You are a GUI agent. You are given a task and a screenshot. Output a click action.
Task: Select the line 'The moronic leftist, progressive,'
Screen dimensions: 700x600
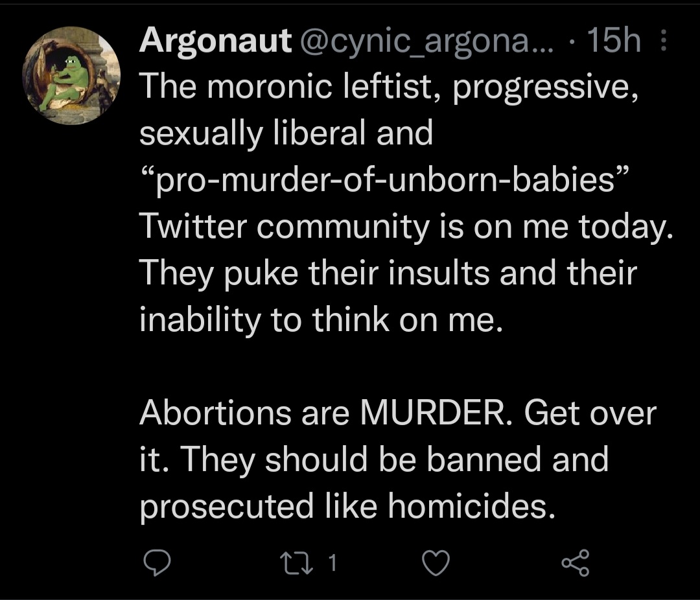388,87
